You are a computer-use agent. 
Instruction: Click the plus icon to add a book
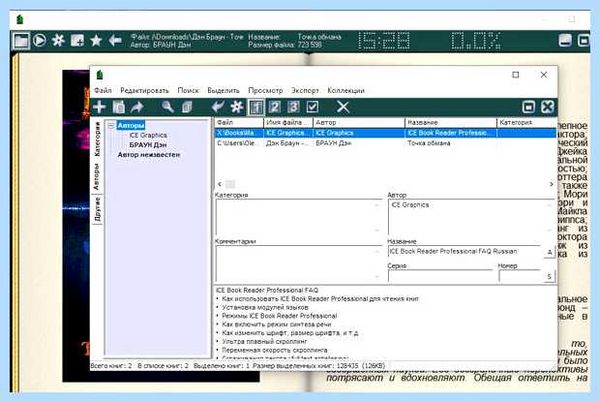click(99, 107)
